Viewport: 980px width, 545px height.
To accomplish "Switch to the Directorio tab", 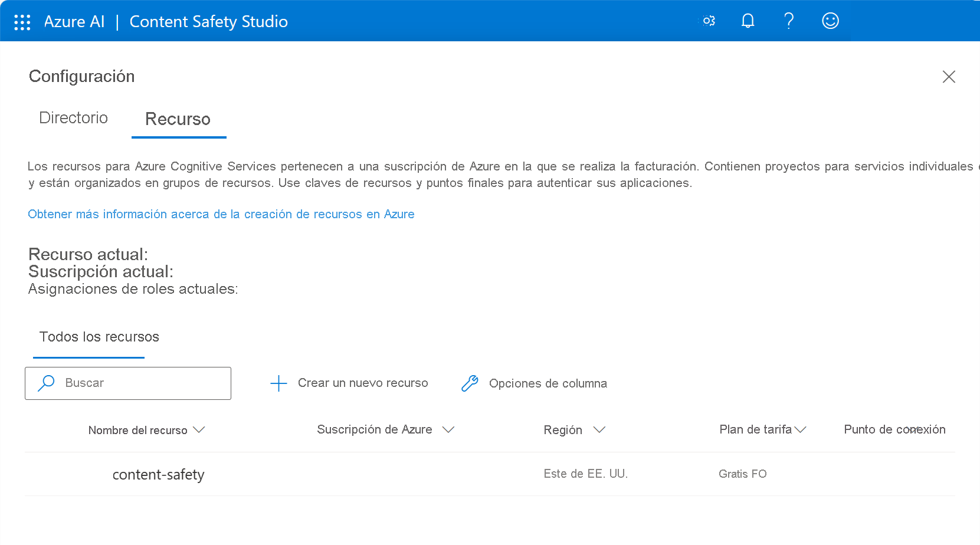I will 73,118.
